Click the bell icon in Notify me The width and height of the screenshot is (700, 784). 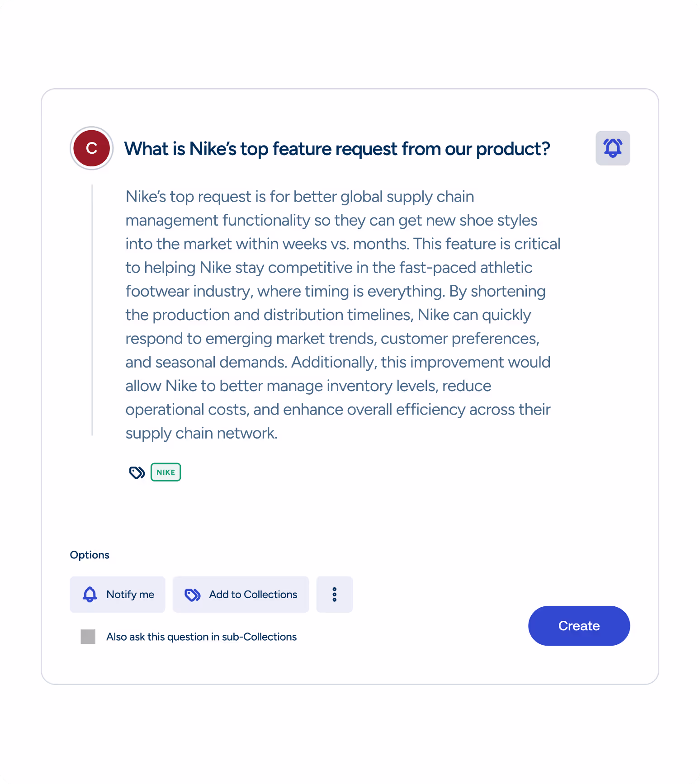click(90, 594)
